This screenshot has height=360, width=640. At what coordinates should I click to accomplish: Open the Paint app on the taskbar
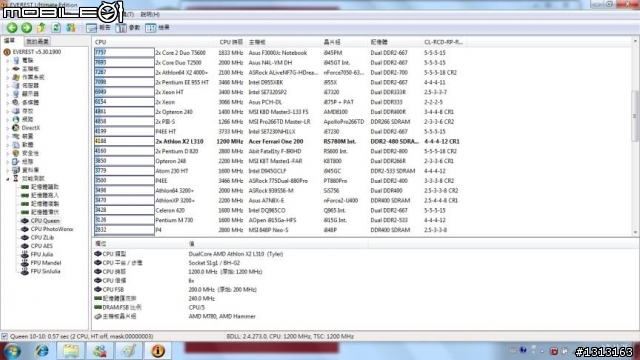tap(129, 351)
